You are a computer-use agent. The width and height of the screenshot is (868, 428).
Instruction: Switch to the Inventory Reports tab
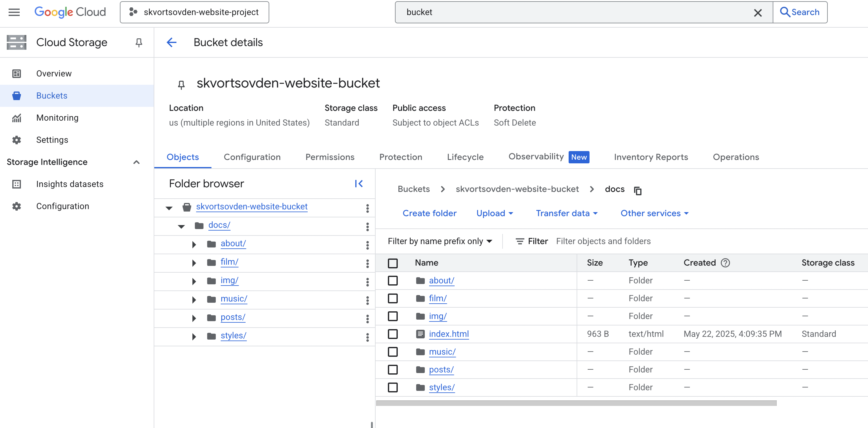tap(651, 157)
